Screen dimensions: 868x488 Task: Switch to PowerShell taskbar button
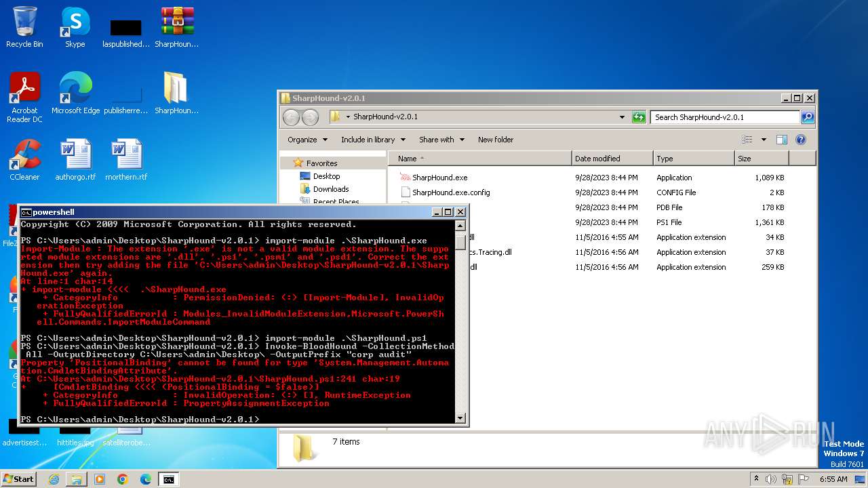pyautogui.click(x=168, y=479)
